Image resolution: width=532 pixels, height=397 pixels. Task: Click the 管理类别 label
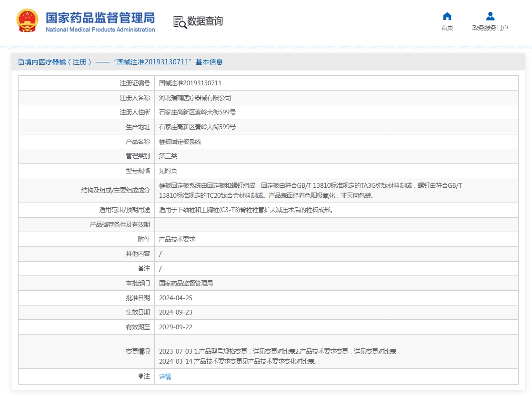(x=138, y=156)
